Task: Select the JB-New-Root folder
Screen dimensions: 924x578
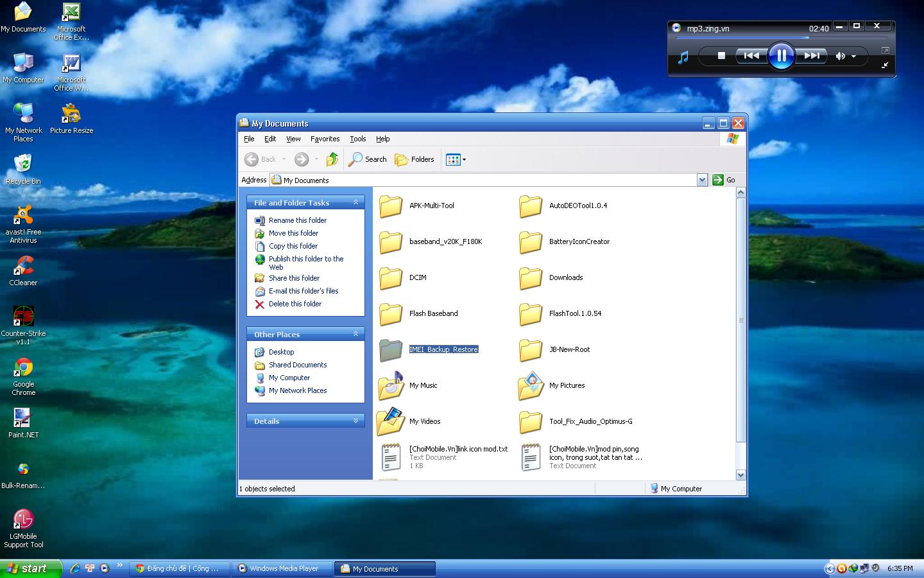Action: click(554, 350)
